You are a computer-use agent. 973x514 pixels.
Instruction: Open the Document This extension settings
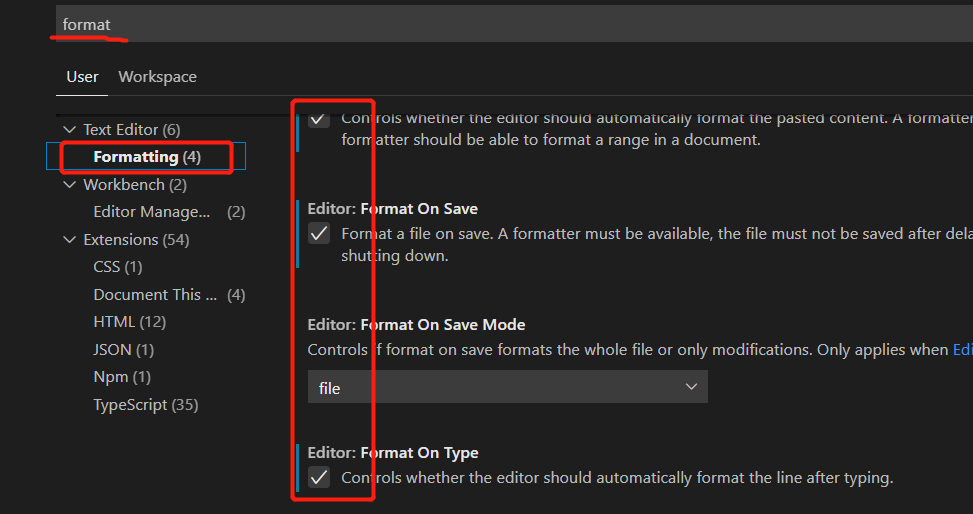[x=155, y=295]
